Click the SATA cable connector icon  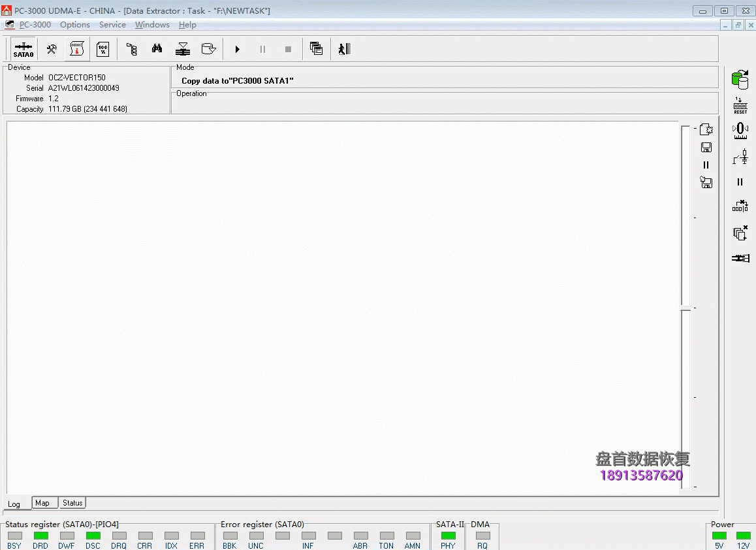pos(740,259)
